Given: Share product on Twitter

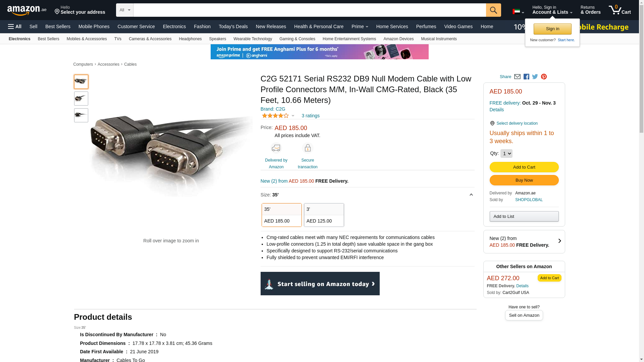Looking at the screenshot, I should coord(535,77).
